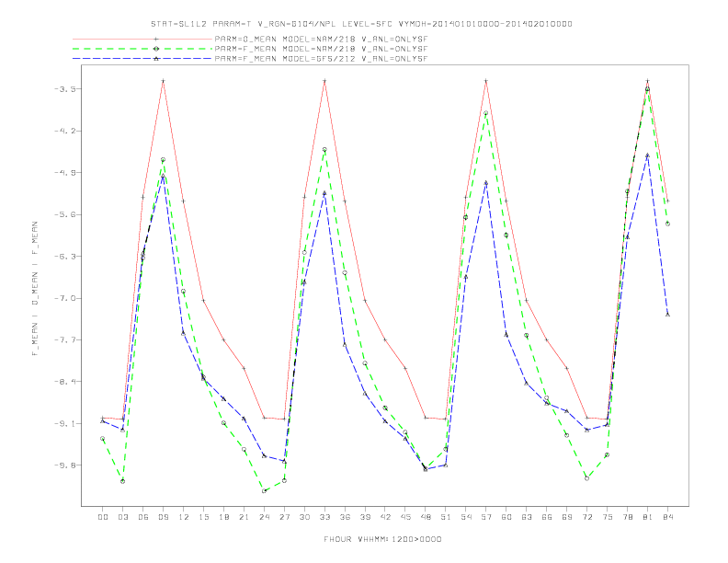The width and height of the screenshot is (728, 563).
Task: Click the FHOUR VHHMM:1200>0000 axis title
Action: click(382, 539)
